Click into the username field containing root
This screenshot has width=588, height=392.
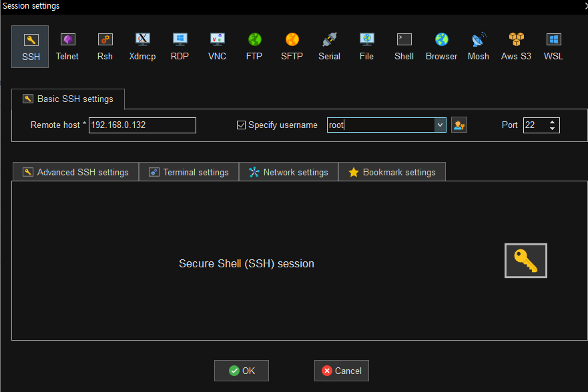pos(380,125)
